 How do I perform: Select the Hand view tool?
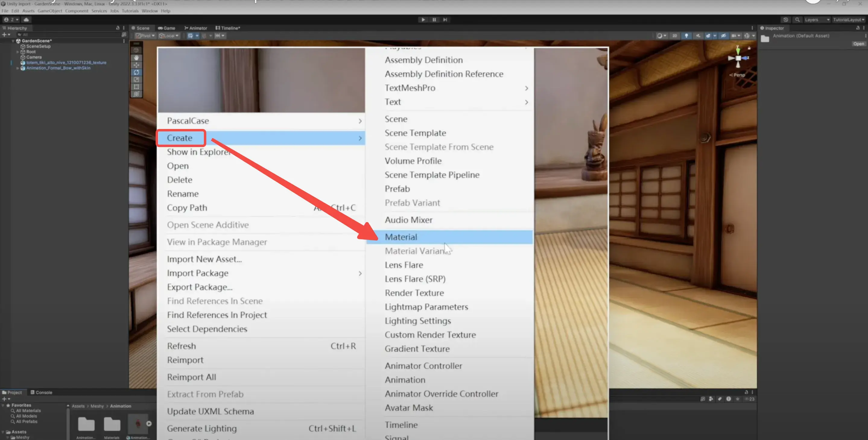[x=136, y=58]
